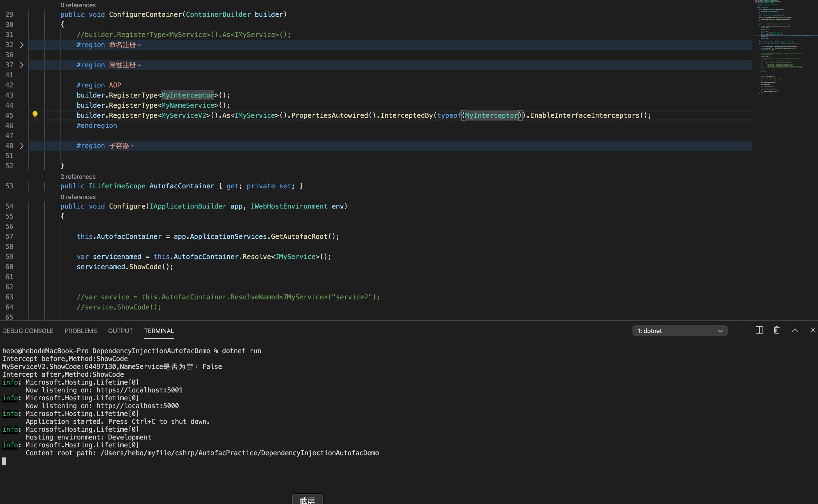
Task: Click IWebHostEnvironment parameter type on line 54
Action: pos(289,206)
